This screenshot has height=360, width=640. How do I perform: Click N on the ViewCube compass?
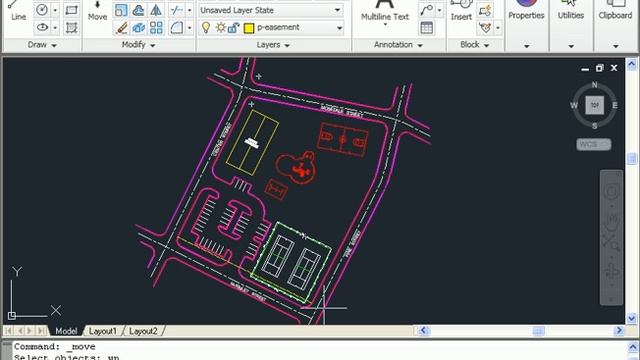[594, 84]
